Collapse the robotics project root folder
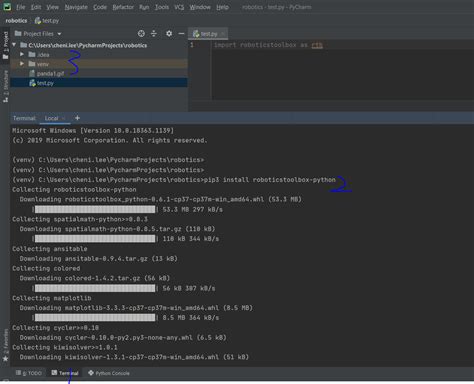This screenshot has width=474, height=384. point(14,45)
